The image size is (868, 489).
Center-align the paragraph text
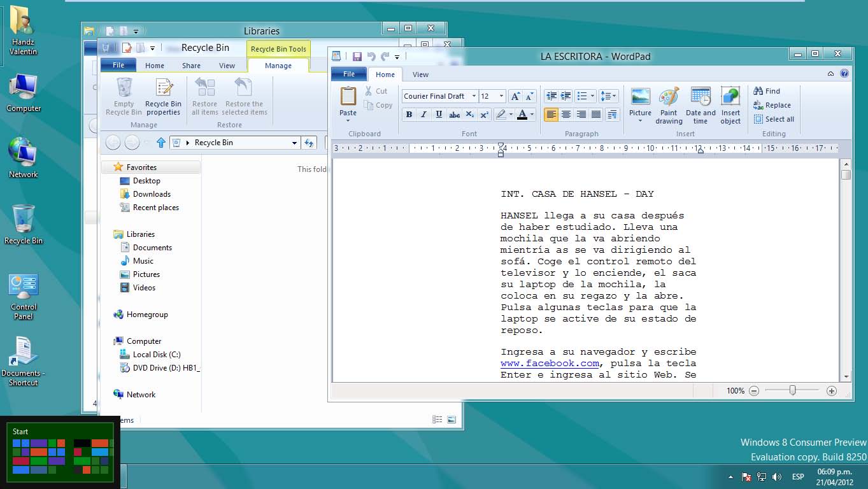tap(566, 115)
